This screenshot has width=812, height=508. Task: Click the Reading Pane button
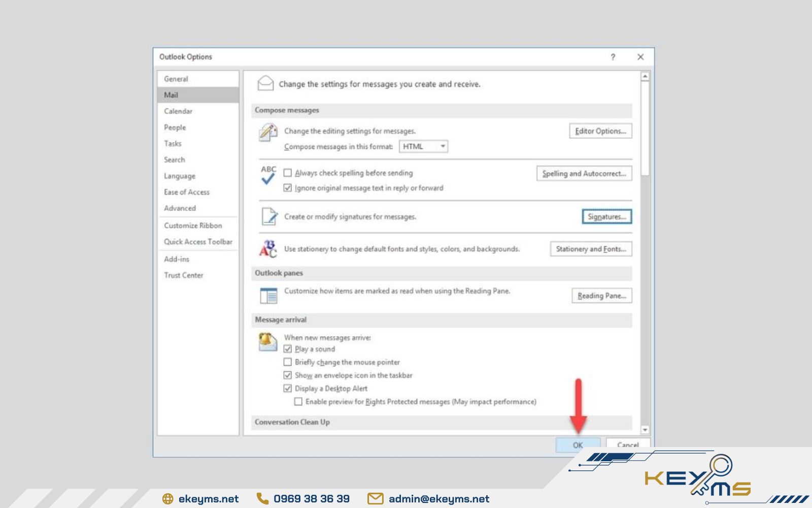click(x=602, y=296)
